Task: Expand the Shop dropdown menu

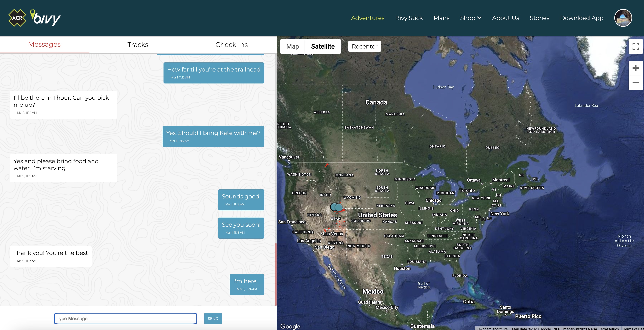Action: 470,18
